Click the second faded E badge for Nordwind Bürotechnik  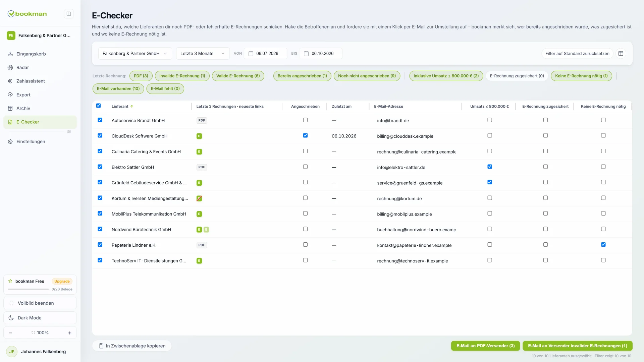pyautogui.click(x=206, y=230)
